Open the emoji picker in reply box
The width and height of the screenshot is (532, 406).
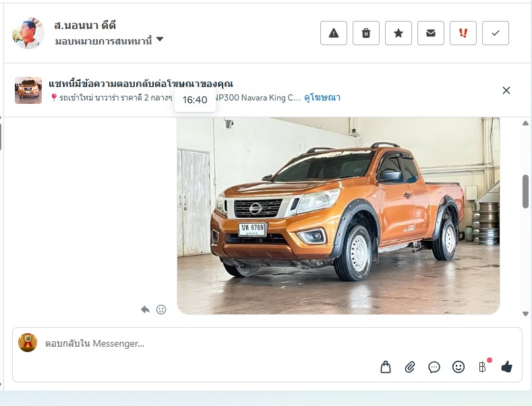(x=459, y=367)
